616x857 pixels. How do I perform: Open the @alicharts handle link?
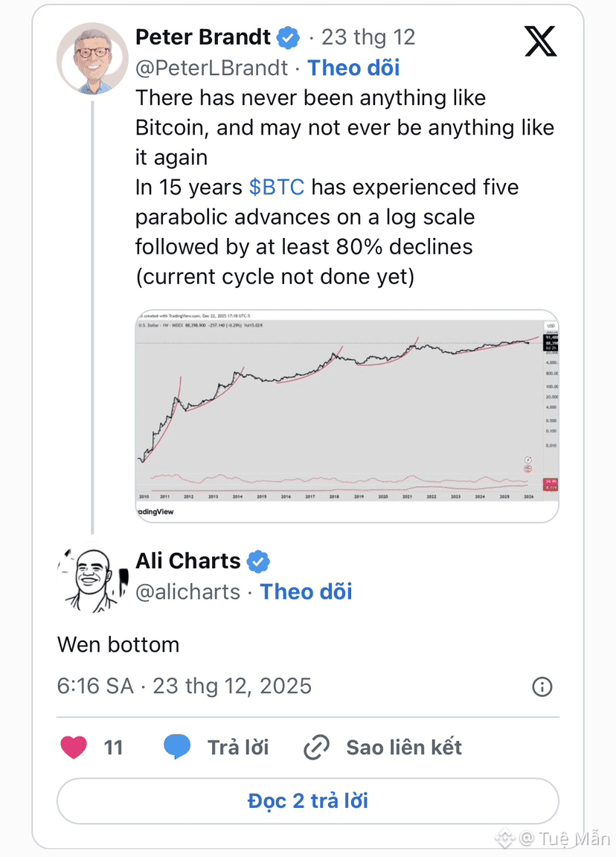pyautogui.click(x=188, y=592)
